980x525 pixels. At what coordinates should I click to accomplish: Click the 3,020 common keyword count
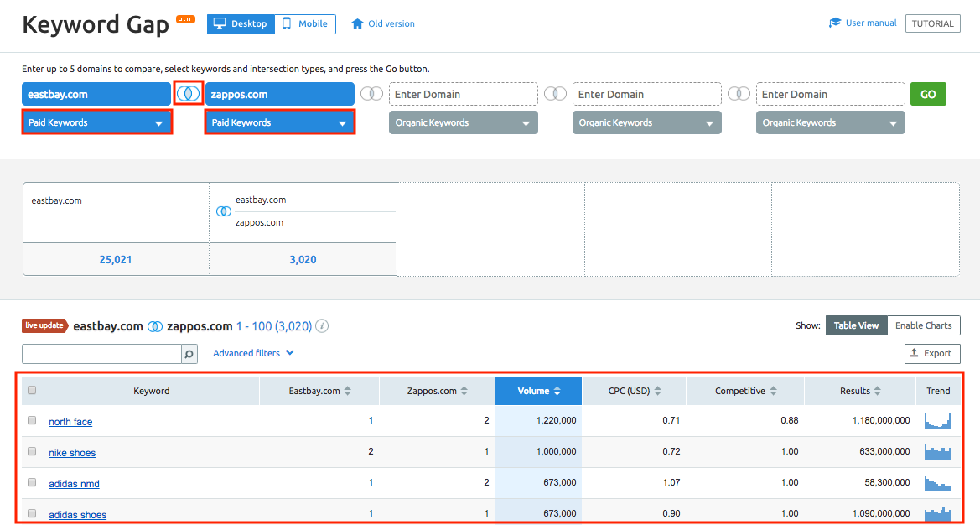click(x=303, y=259)
